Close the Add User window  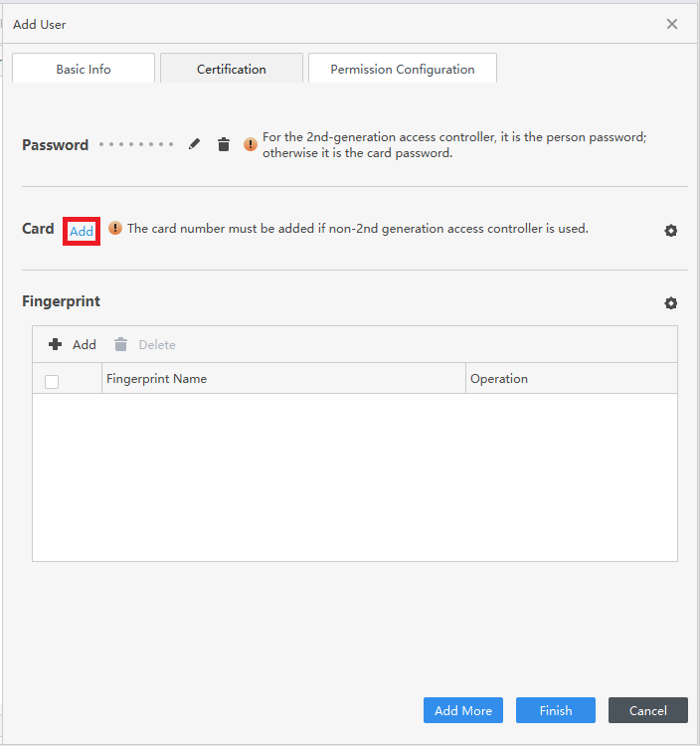[x=672, y=24]
